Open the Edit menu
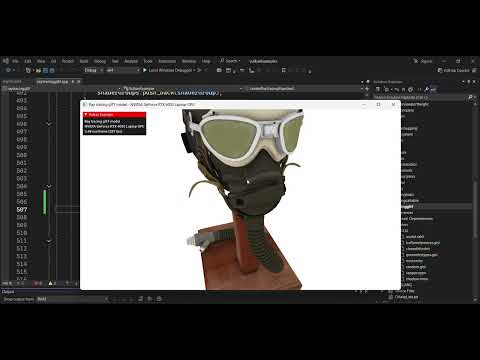This screenshot has width=480, height=360. coord(28,61)
